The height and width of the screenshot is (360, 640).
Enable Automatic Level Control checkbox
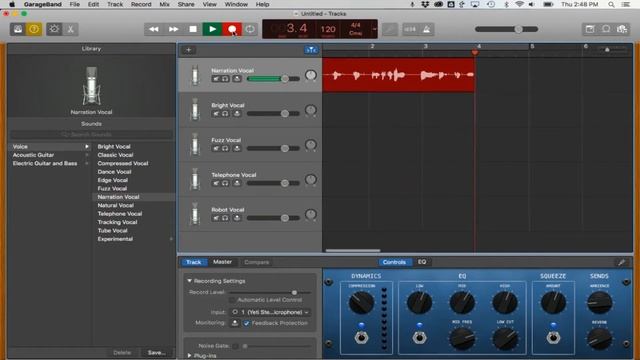pyautogui.click(x=232, y=300)
